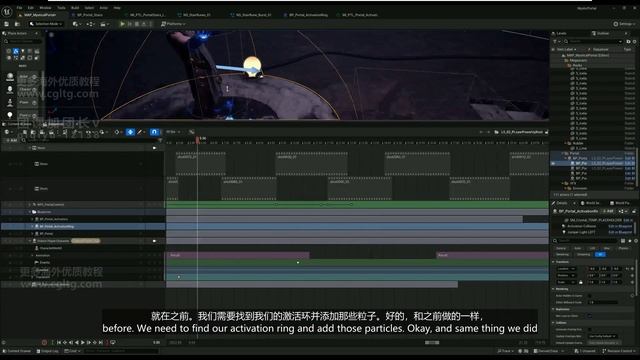Click the Save icon in main toolbar
This screenshot has height=360, width=640.
[x=7, y=24]
